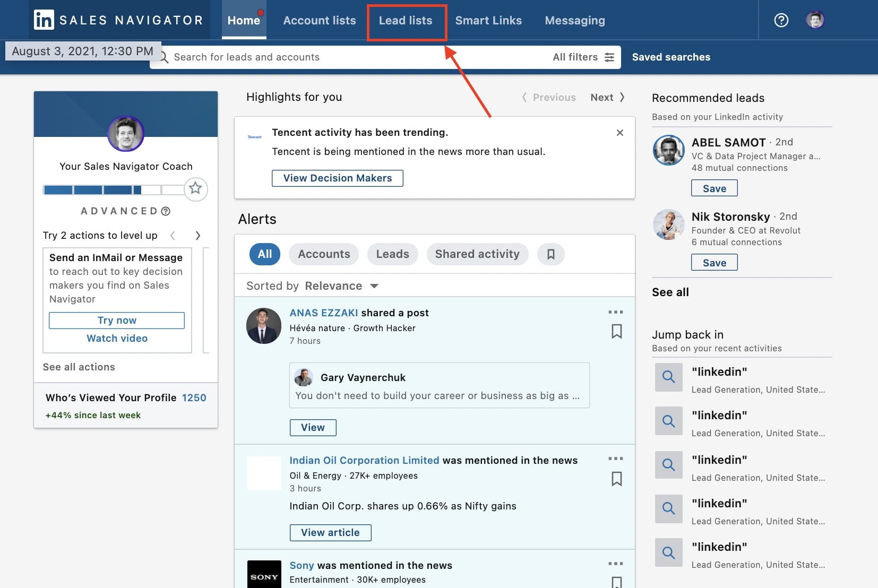This screenshot has width=878, height=588.
Task: Go to the Home tab
Action: tap(244, 21)
